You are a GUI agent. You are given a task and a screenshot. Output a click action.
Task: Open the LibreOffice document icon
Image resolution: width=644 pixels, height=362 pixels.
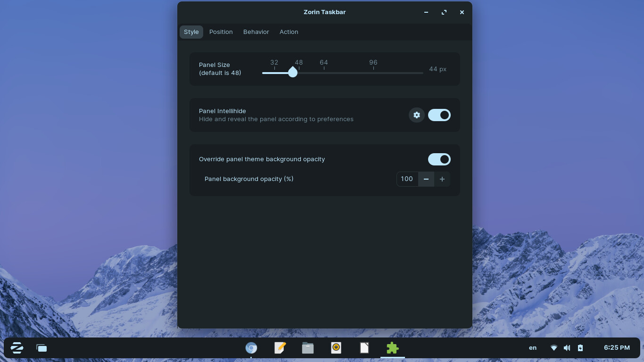364,348
